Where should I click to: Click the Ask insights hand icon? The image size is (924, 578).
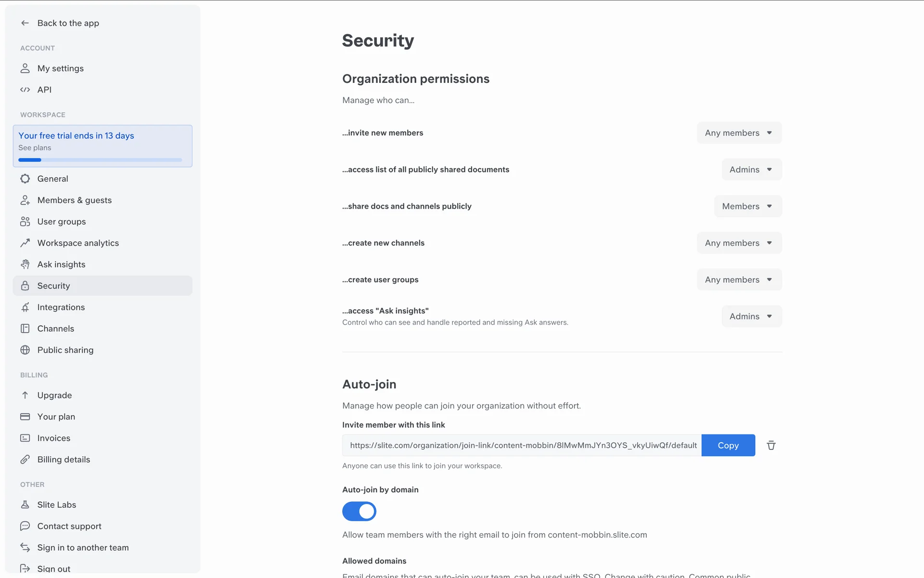point(25,264)
